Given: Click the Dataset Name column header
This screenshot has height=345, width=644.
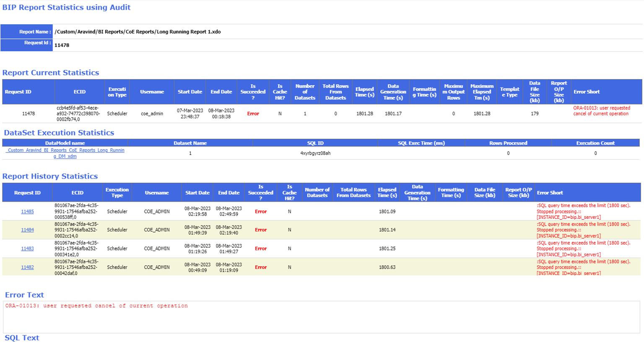Looking at the screenshot, I should point(190,143).
